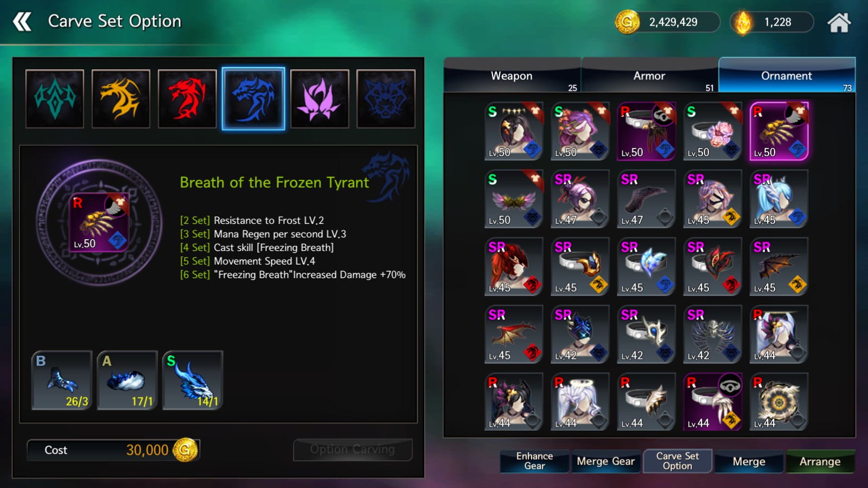This screenshot has height=488, width=868.
Task: Select the teal crystal set emblem
Action: coord(55,99)
